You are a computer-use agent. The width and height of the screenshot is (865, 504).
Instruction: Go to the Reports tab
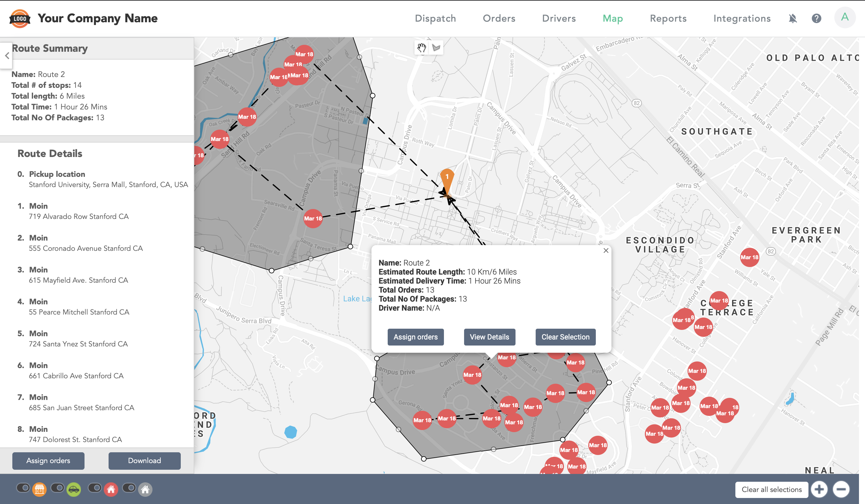[668, 18]
